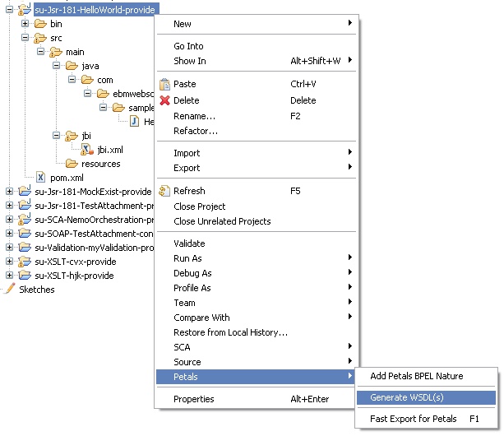Click the resources folder icon
The width and height of the screenshot is (504, 436).
coord(72,164)
